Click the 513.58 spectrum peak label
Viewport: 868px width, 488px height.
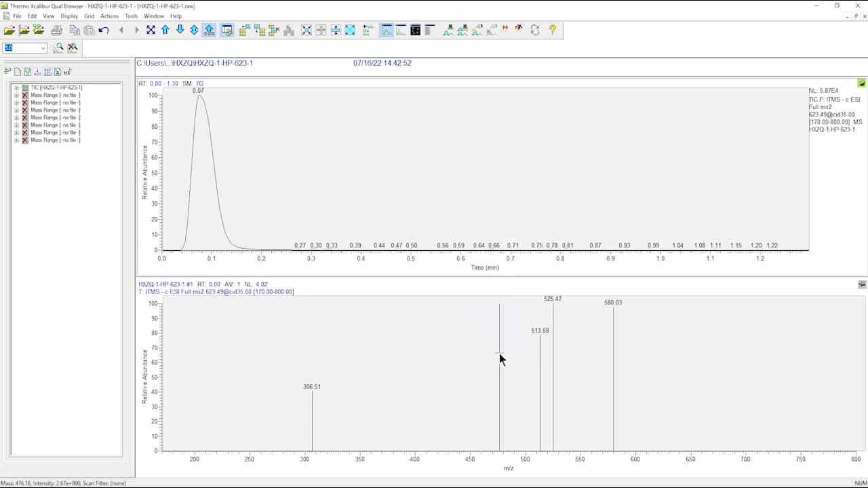point(540,331)
